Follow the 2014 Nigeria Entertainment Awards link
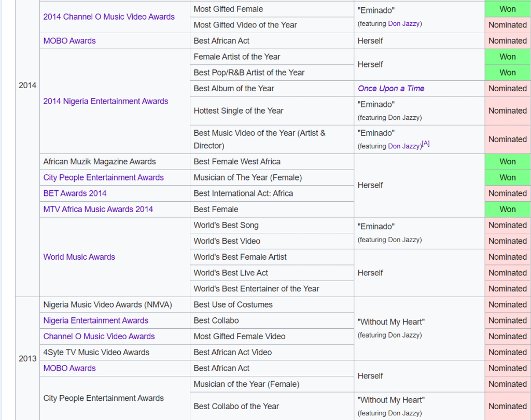Image resolution: width=531 pixels, height=420 pixels. (x=105, y=101)
